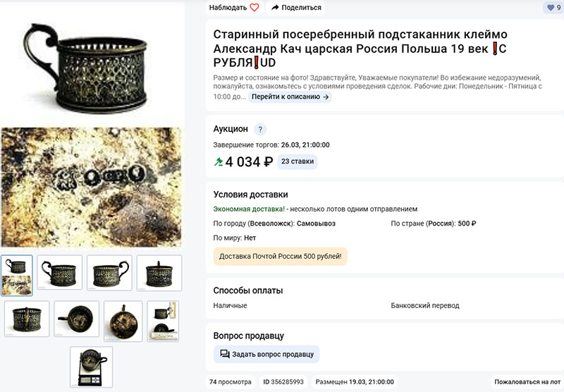Select the first thumbnail with hallmark photo
The image size is (564, 392).
coord(17,276)
